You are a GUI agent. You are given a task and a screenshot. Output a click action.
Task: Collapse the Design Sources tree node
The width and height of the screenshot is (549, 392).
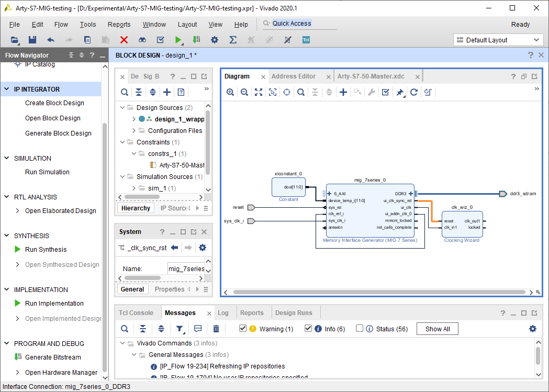point(122,107)
